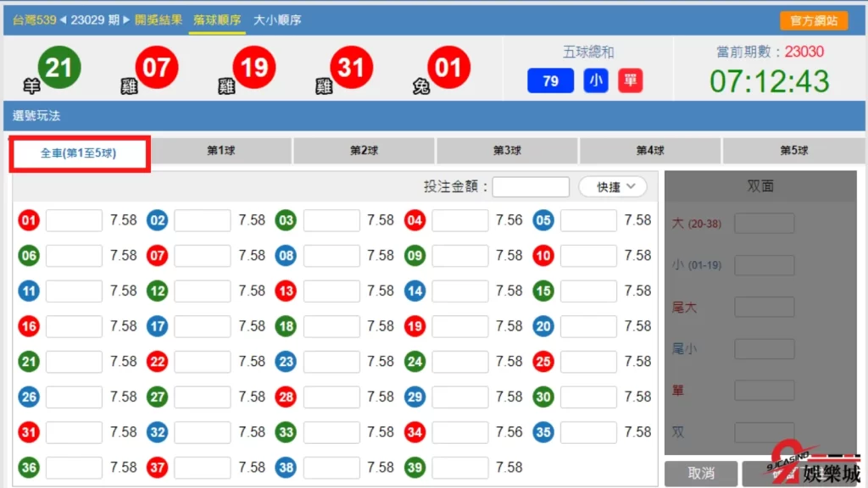The image size is (868, 488).
Task: Click the orange 官方網站 button
Action: [815, 19]
